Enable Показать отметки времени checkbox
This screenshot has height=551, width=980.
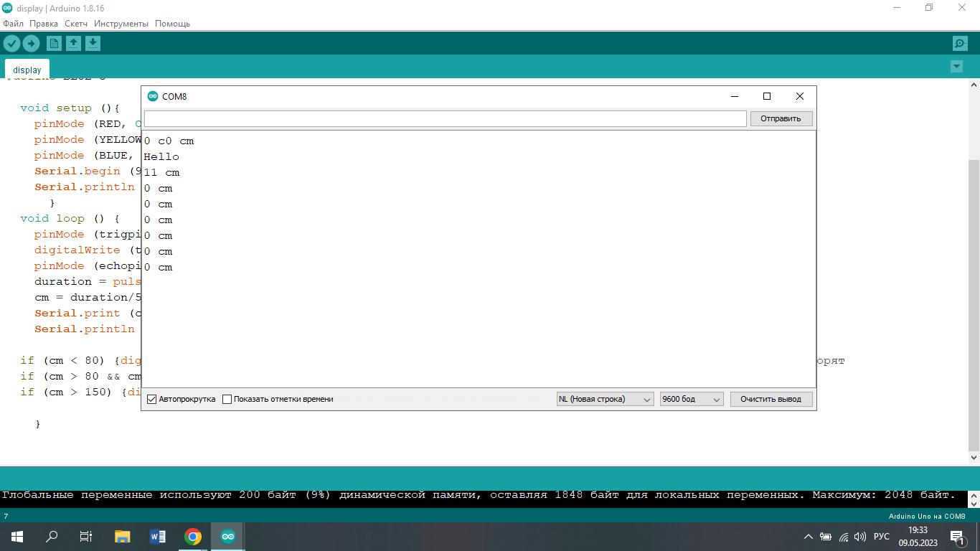tap(227, 399)
